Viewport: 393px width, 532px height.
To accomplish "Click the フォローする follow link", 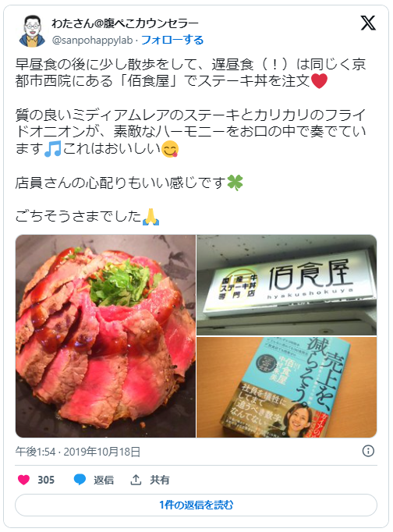I will pyautogui.click(x=172, y=40).
